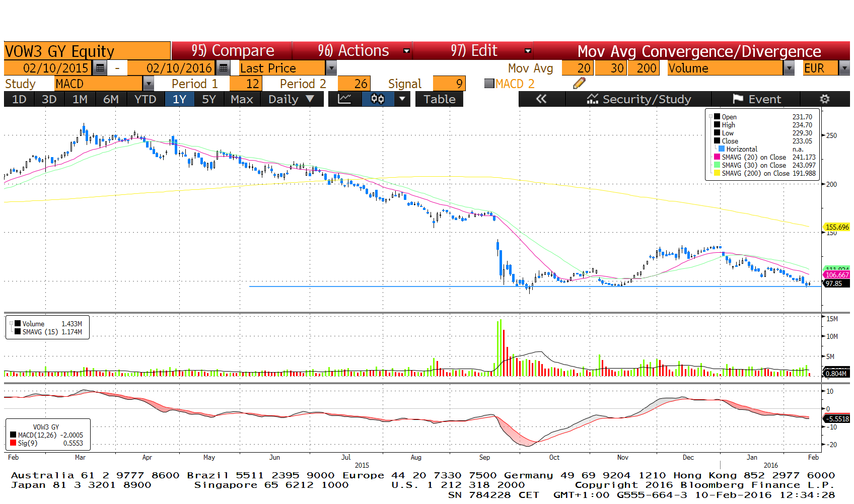Click the Mov Avg 200 field
The height and width of the screenshot is (504, 854).
click(x=643, y=68)
